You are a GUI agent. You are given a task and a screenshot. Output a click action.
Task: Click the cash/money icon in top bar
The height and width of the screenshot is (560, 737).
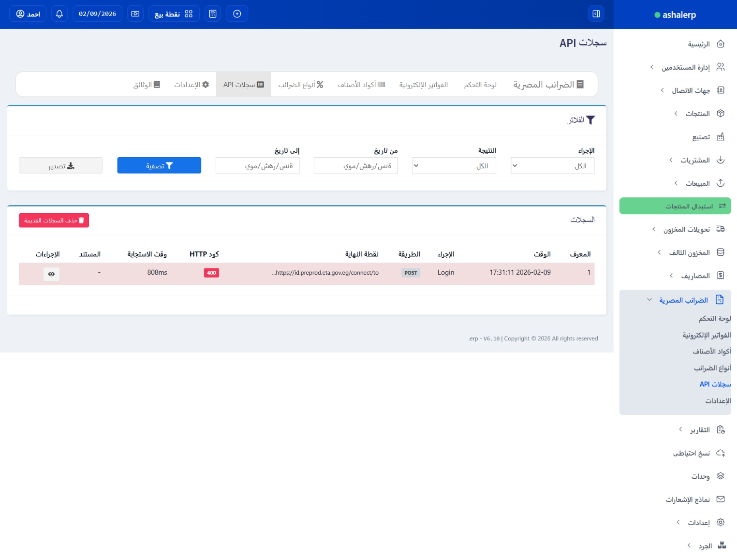[x=135, y=14]
